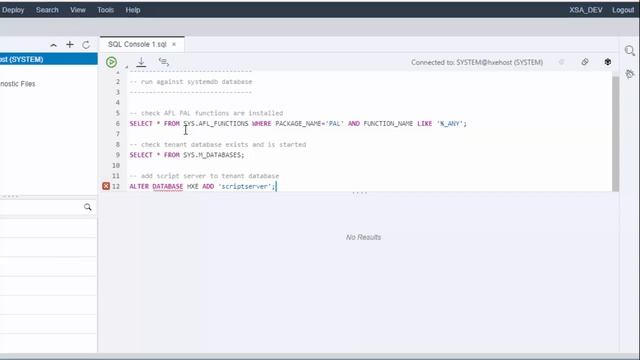The width and height of the screenshot is (640, 360).
Task: Open the Help menu
Action: [x=133, y=10]
